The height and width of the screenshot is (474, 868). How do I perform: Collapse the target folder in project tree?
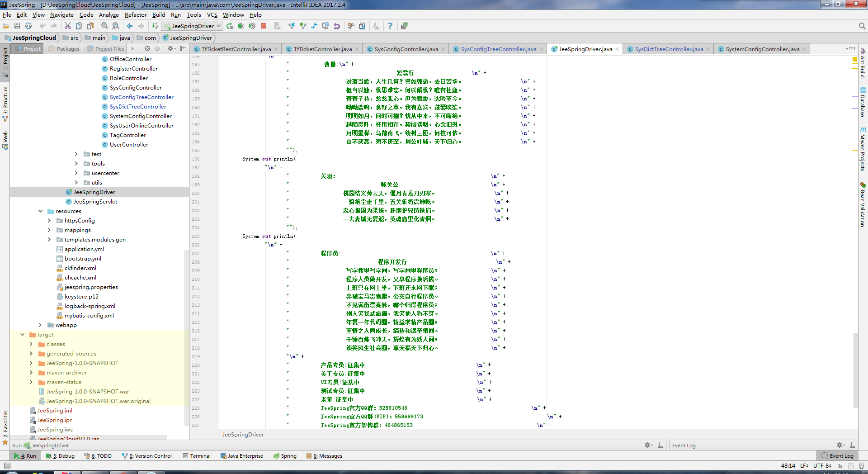pos(22,335)
